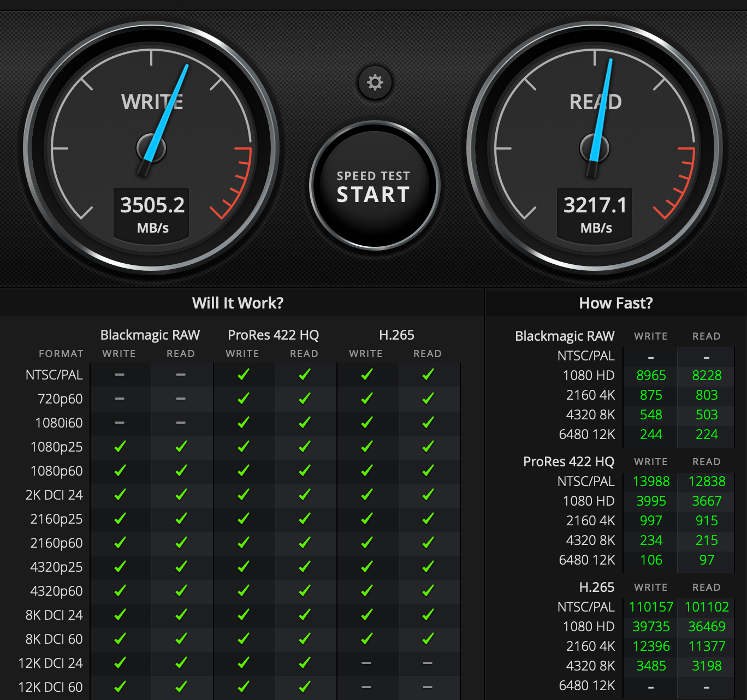
Task: Click the 12K DCI 60 format label
Action: (50, 687)
